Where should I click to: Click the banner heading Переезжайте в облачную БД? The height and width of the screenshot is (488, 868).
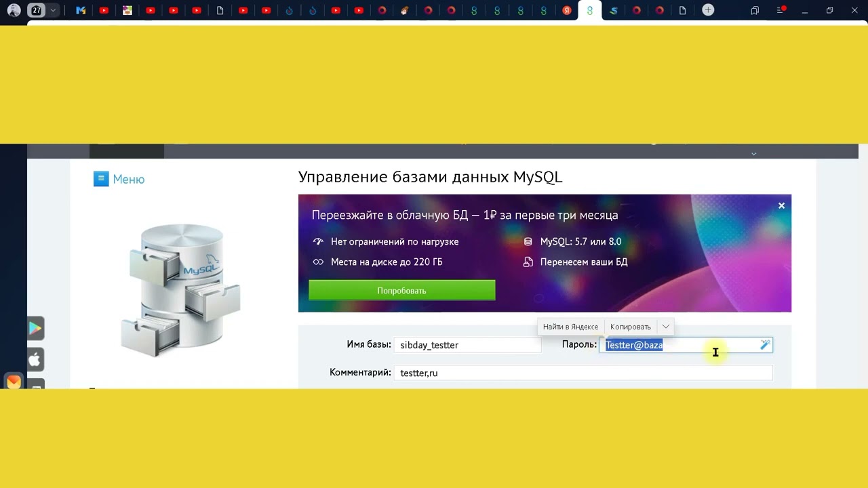[x=465, y=215]
